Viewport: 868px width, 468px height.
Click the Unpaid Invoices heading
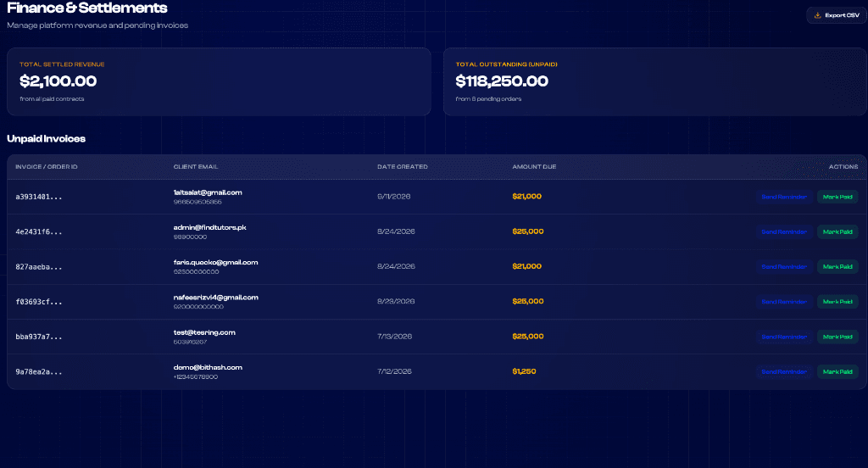[x=46, y=138]
